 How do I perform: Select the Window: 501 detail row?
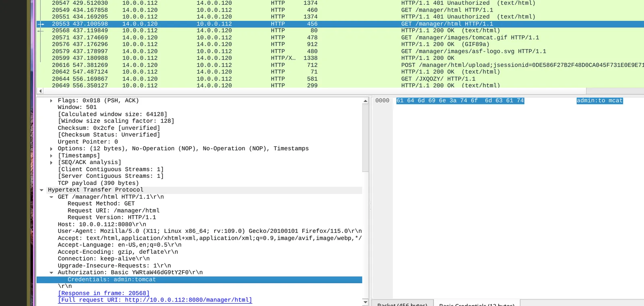click(199, 108)
